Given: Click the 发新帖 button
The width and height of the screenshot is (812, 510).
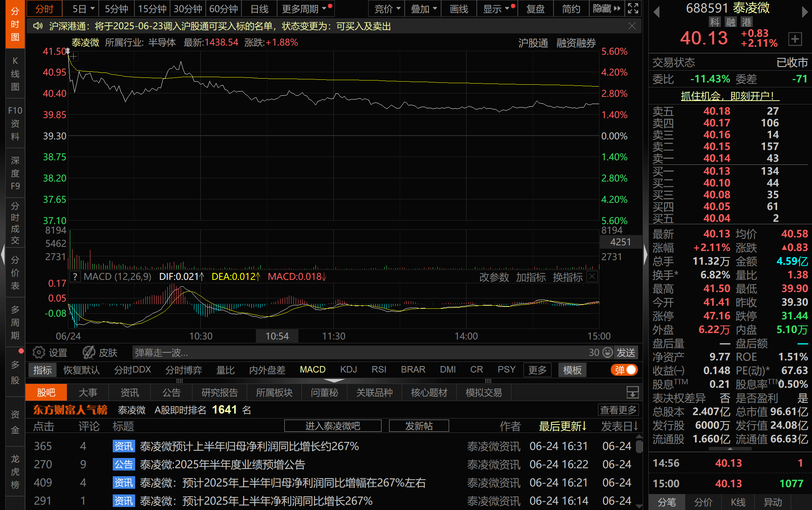Looking at the screenshot, I should (419, 426).
